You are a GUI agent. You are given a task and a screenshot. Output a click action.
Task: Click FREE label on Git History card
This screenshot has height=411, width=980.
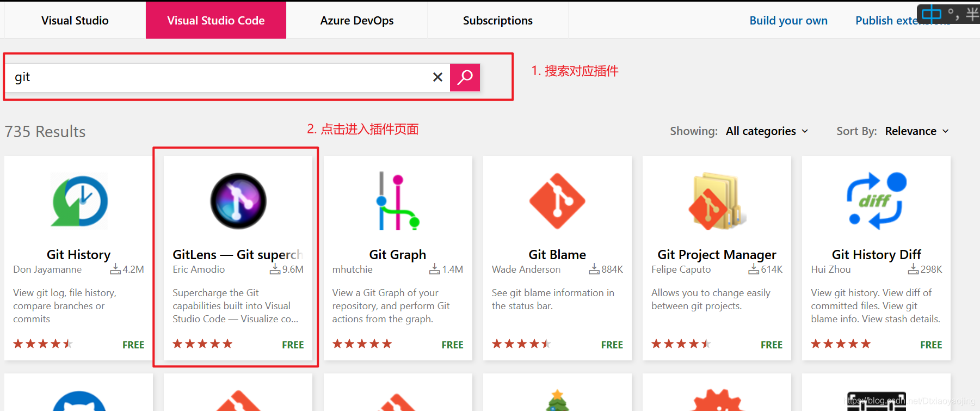click(x=133, y=345)
